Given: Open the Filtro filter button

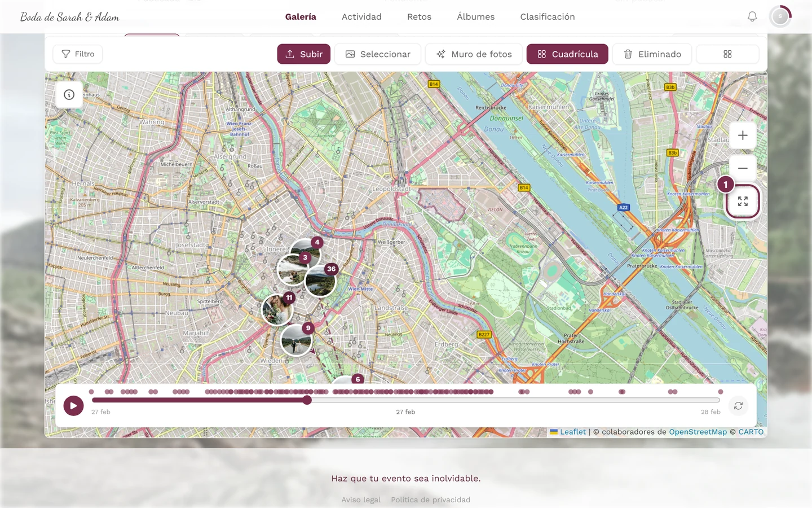Looking at the screenshot, I should tap(78, 54).
